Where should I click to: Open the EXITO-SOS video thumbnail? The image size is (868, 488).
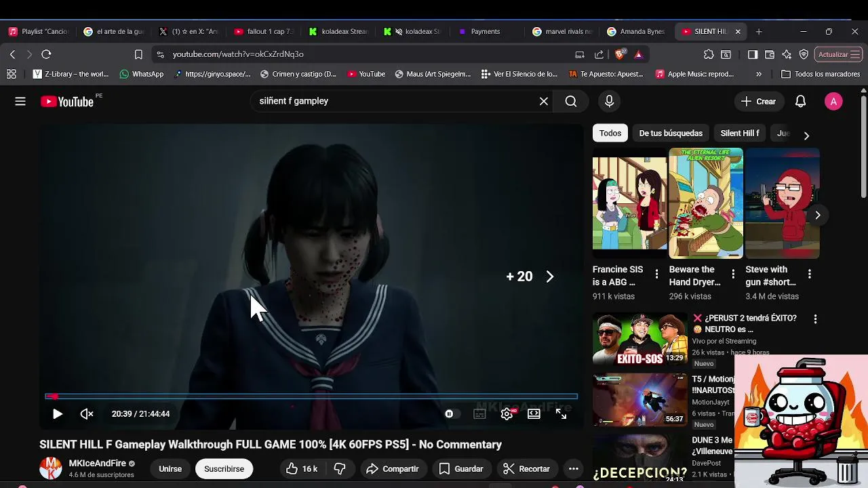click(639, 339)
